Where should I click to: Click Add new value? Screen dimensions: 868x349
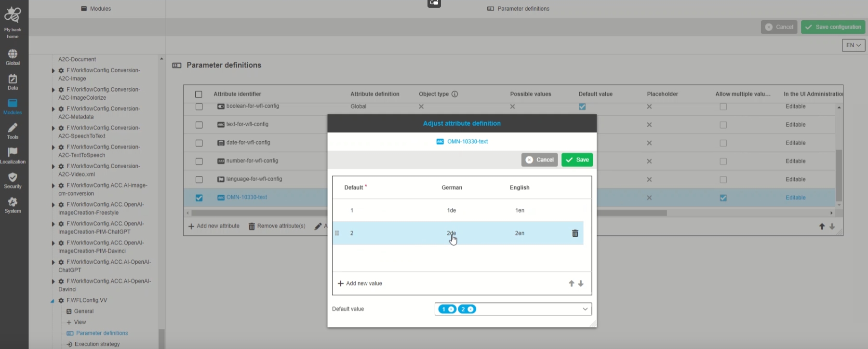point(360,283)
